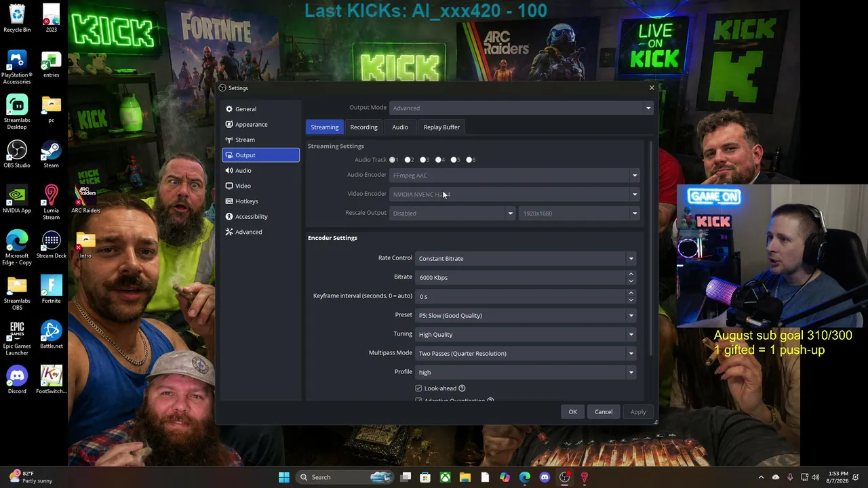Switch to the Audio output tab
The width and height of the screenshot is (868, 488).
400,127
